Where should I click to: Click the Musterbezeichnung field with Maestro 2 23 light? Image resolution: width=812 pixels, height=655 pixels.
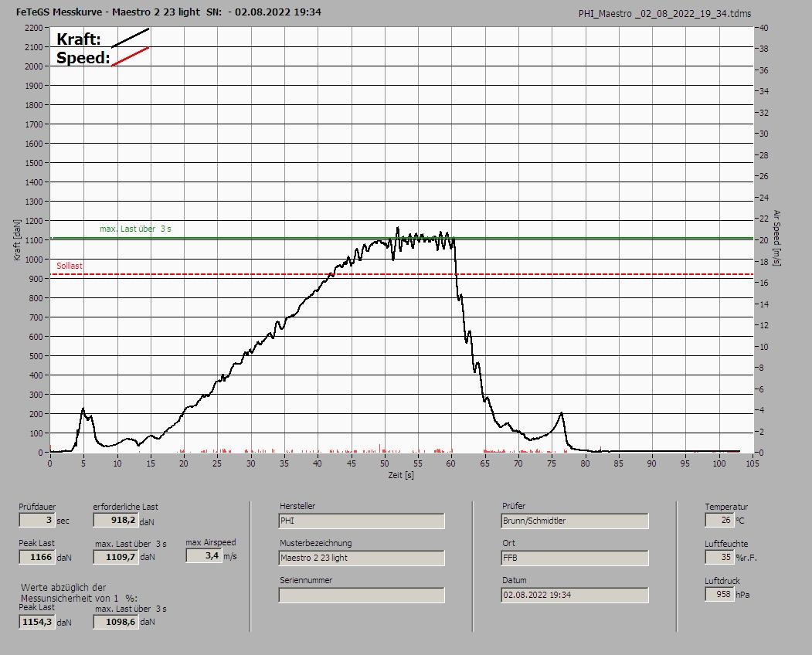pyautogui.click(x=362, y=558)
